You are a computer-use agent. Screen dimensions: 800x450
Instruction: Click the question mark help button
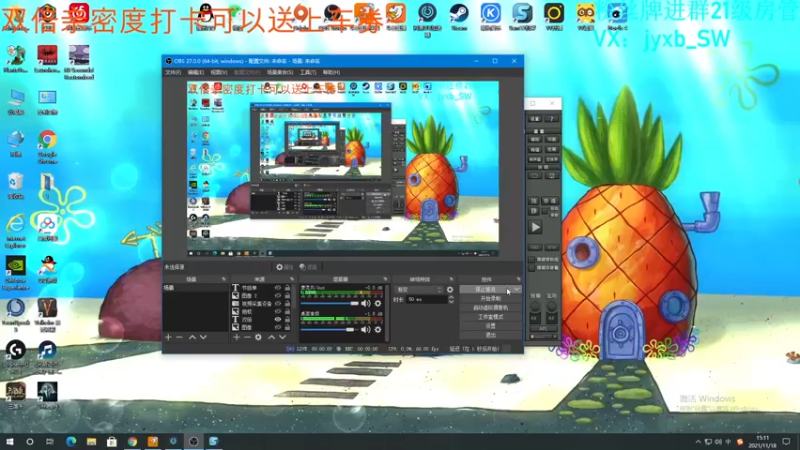(552, 119)
